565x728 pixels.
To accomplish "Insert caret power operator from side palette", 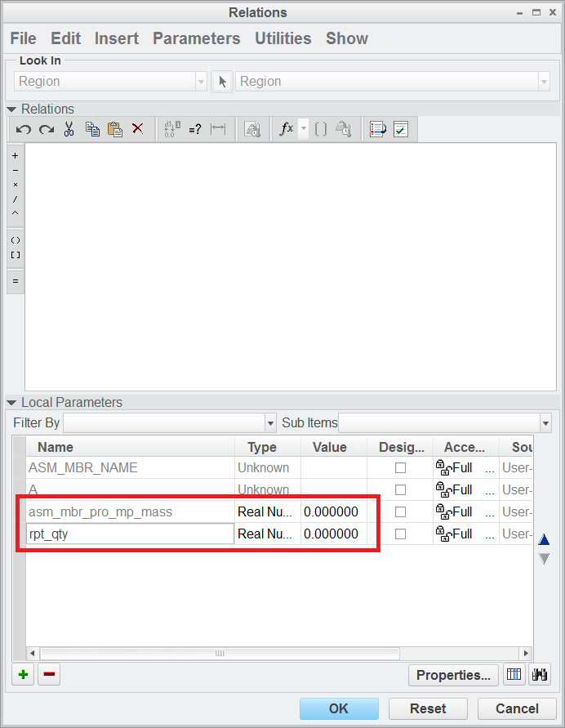I will 16,213.
